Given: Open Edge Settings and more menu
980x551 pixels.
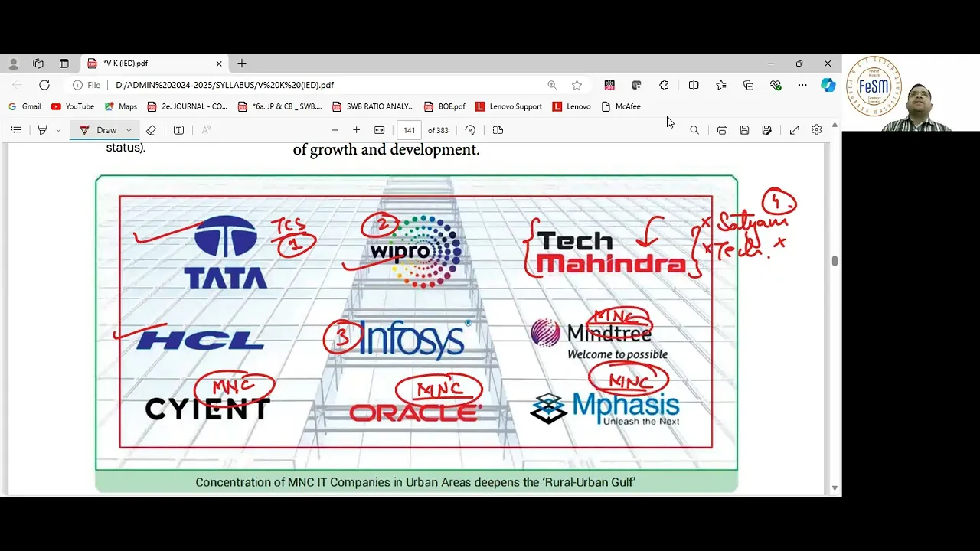Looking at the screenshot, I should pyautogui.click(x=802, y=85).
